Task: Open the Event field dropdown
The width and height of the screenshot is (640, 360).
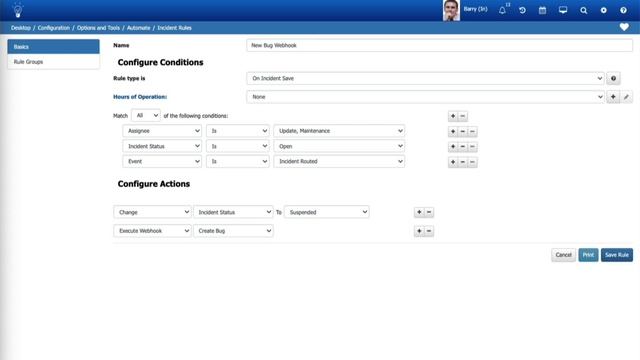Action: click(x=162, y=161)
